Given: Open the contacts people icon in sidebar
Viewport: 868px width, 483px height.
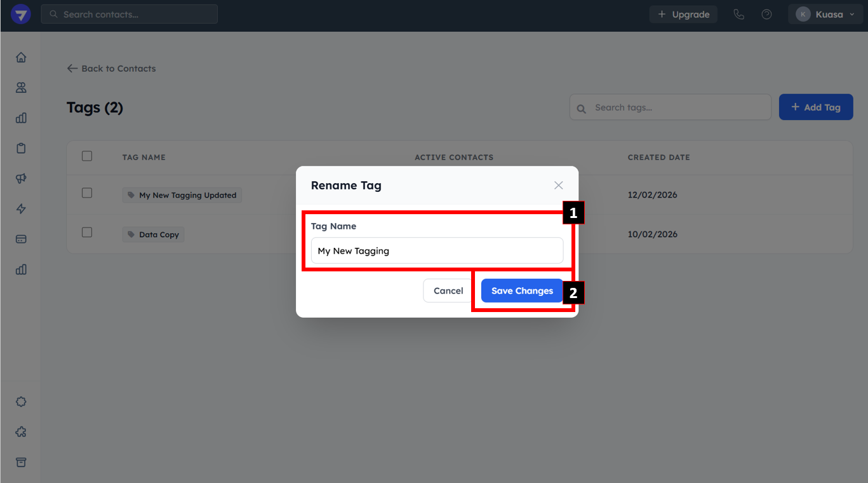Looking at the screenshot, I should (21, 88).
